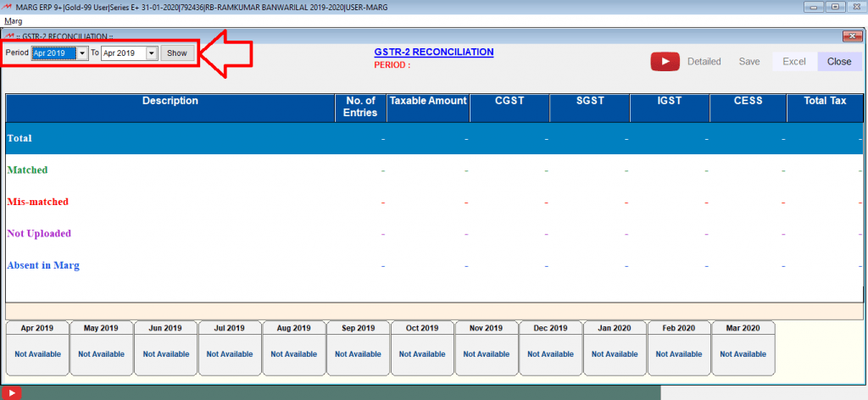Open the To month dropdown arrow
The image size is (868, 400).
152,53
